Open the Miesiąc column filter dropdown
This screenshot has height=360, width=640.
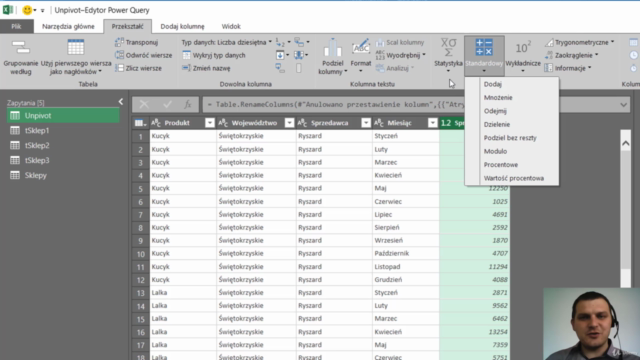pyautogui.click(x=432, y=123)
